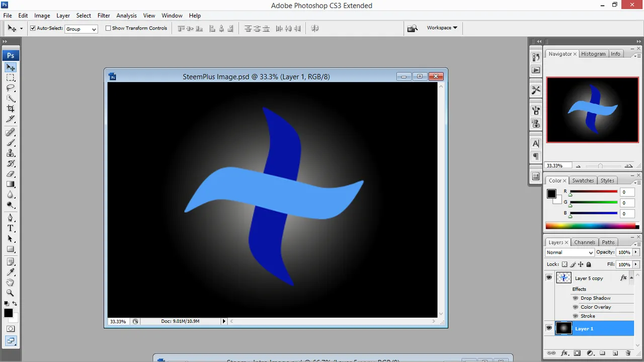The image size is (644, 362).
Task: Click foreground color swatch in Color panel
Action: click(x=552, y=194)
